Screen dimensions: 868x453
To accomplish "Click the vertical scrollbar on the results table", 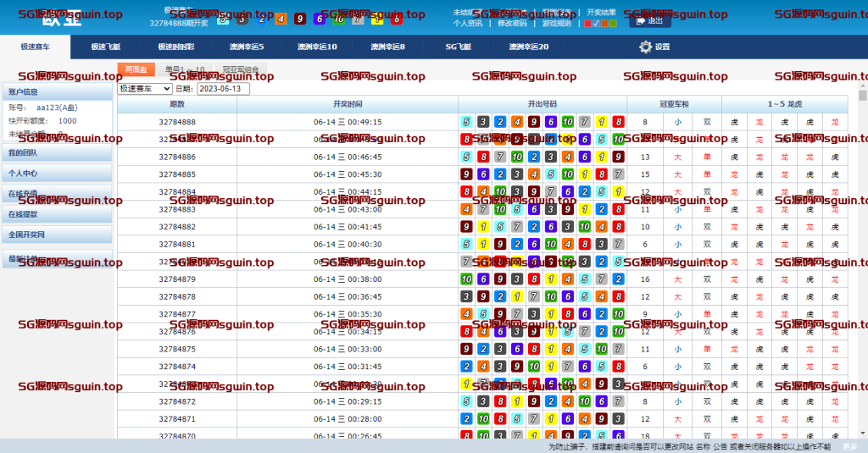I will point(861,254).
